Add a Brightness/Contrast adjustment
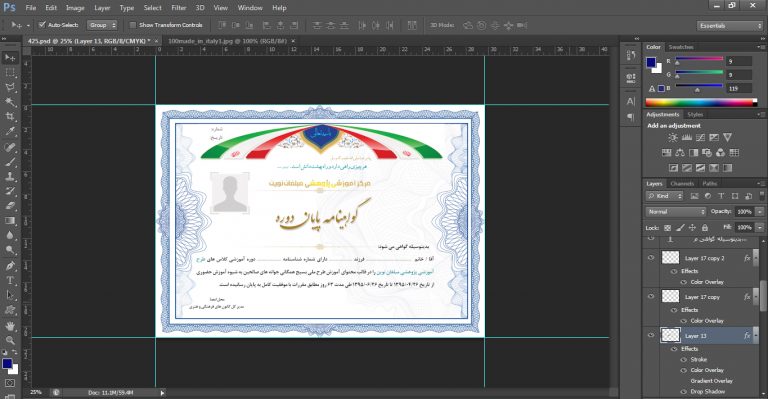768x399 pixels. tap(673, 138)
